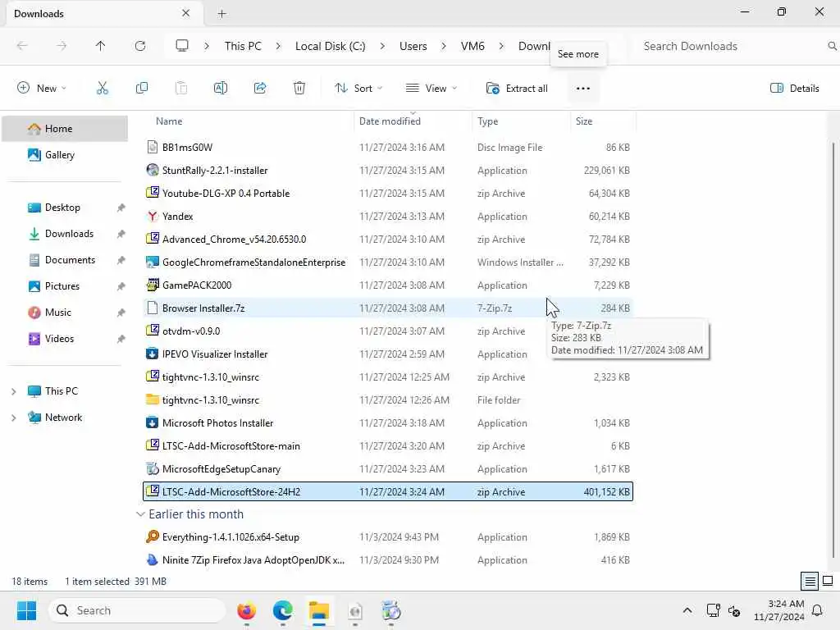The width and height of the screenshot is (840, 630).
Task: Select LTSC-Add-MicrosoftStore-main archive
Action: point(388,445)
